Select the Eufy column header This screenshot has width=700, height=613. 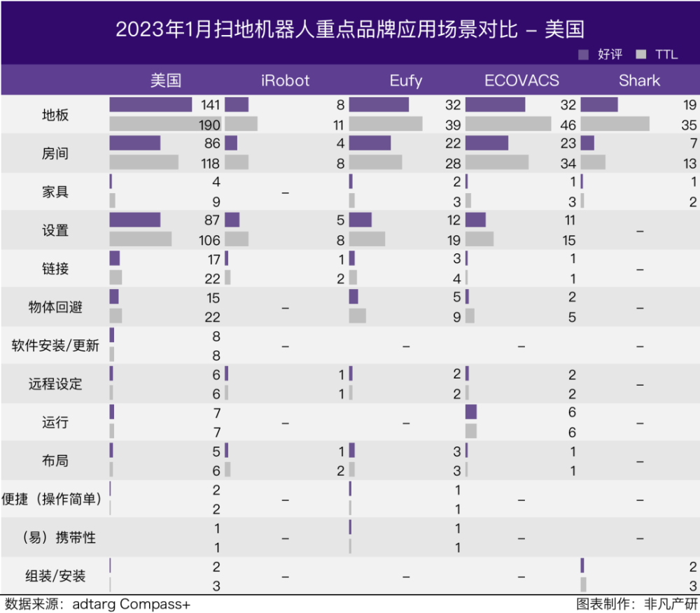405,80
